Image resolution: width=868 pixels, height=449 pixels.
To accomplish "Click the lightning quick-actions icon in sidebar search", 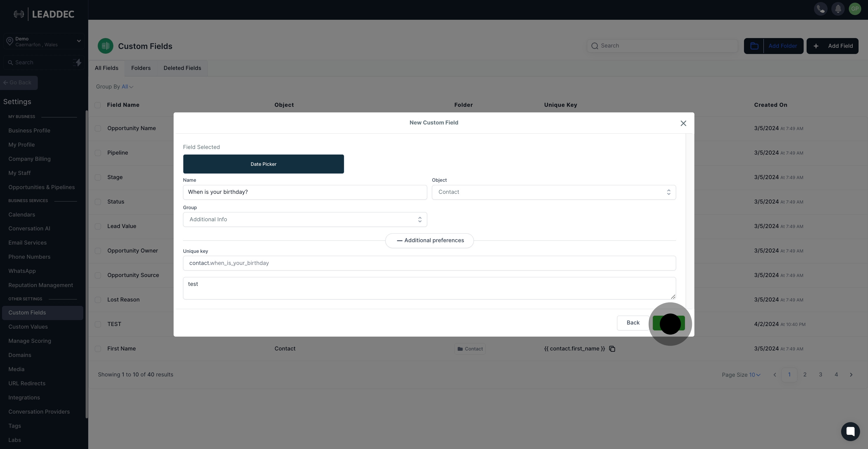I will [x=77, y=62].
